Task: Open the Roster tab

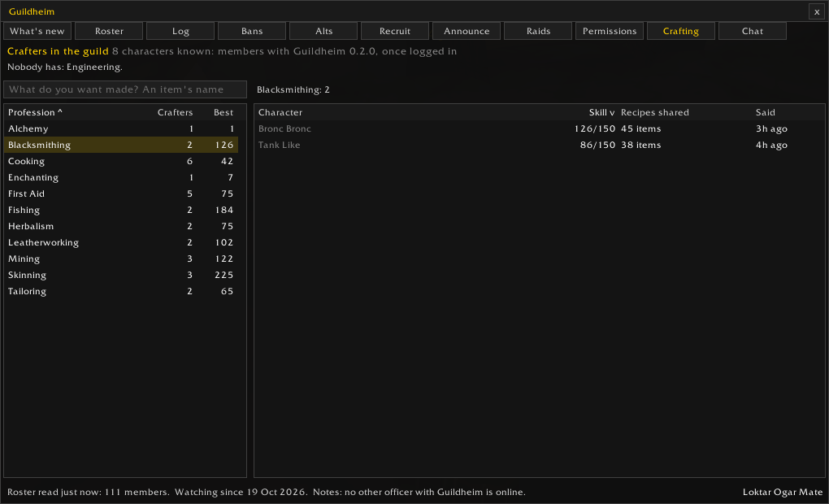Action: point(109,31)
